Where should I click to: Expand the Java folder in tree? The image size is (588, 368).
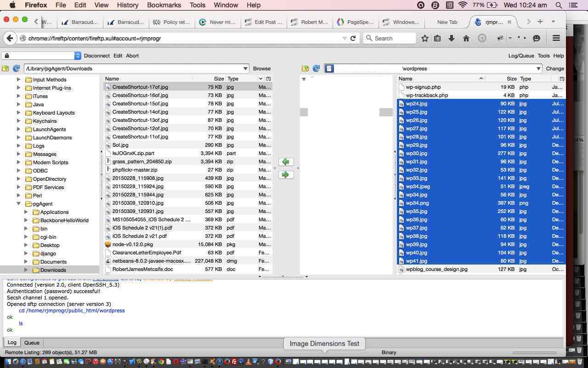[19, 104]
